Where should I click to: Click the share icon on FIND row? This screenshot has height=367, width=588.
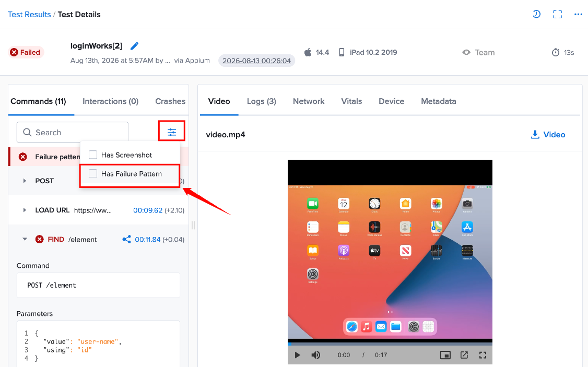tap(127, 239)
